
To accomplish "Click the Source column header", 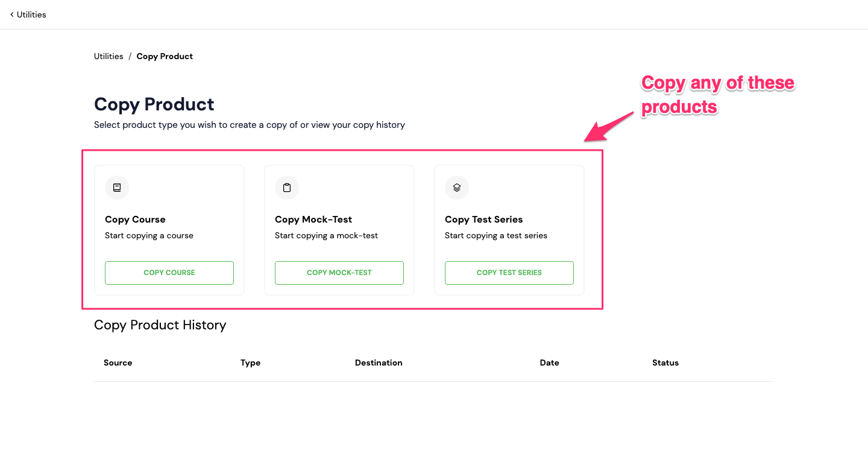I will click(x=118, y=363).
